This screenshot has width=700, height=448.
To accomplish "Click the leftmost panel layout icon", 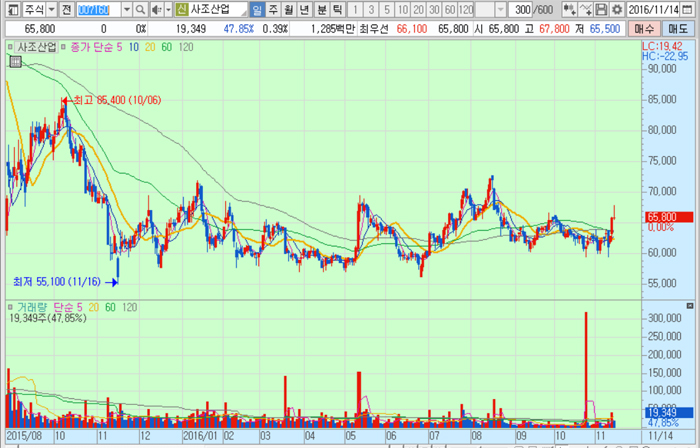I will coord(11,9).
